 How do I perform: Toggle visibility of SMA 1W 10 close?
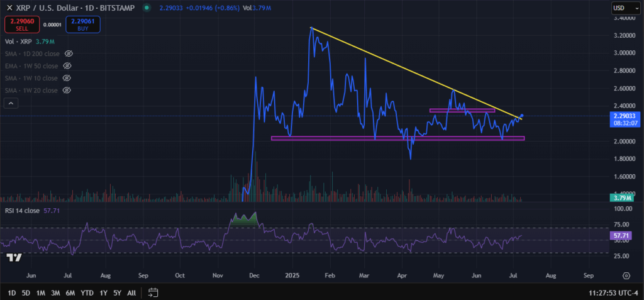[x=66, y=78]
